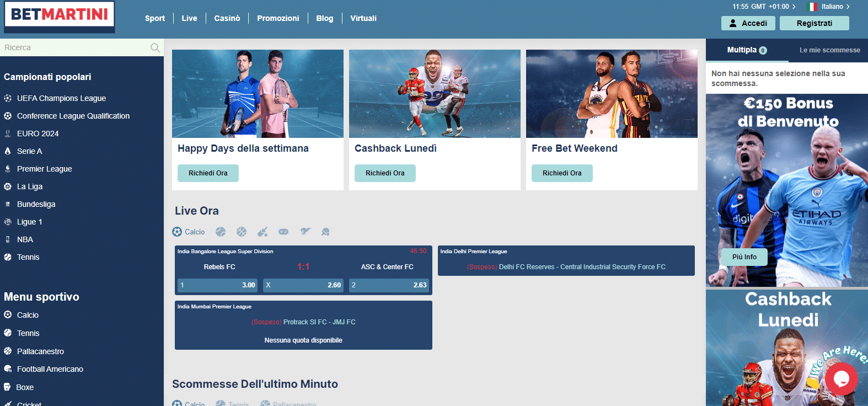Screen dimensions: 868x406
Task: Click the Ligue 1 logo icon
Action: (x=8, y=222)
